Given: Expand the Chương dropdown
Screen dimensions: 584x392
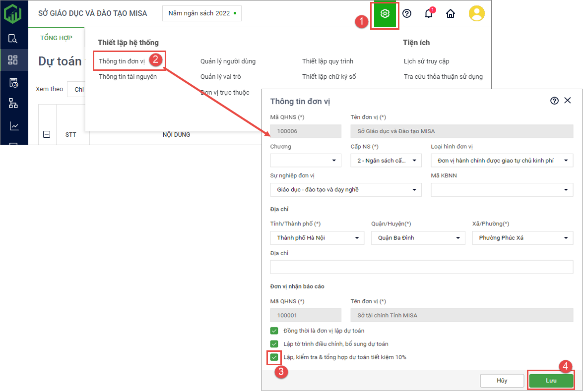Looking at the screenshot, I should point(306,161).
